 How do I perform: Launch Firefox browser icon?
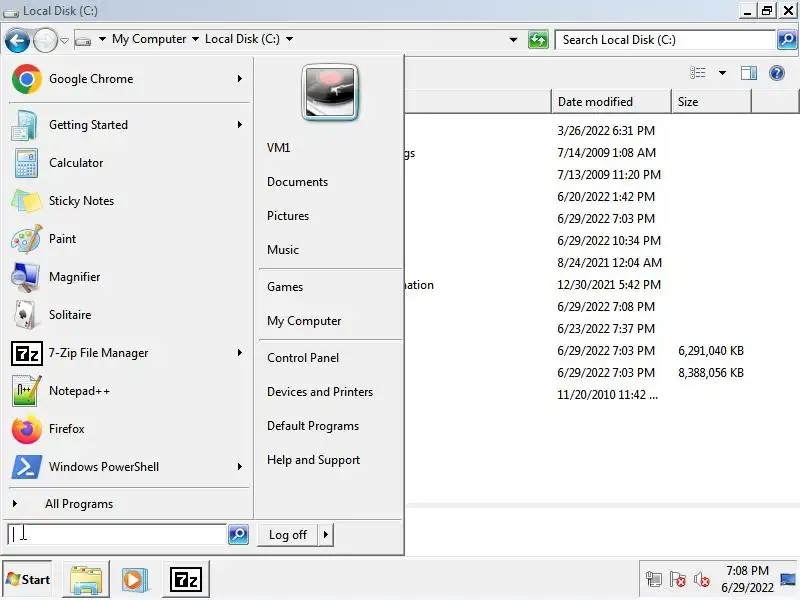[27, 429]
